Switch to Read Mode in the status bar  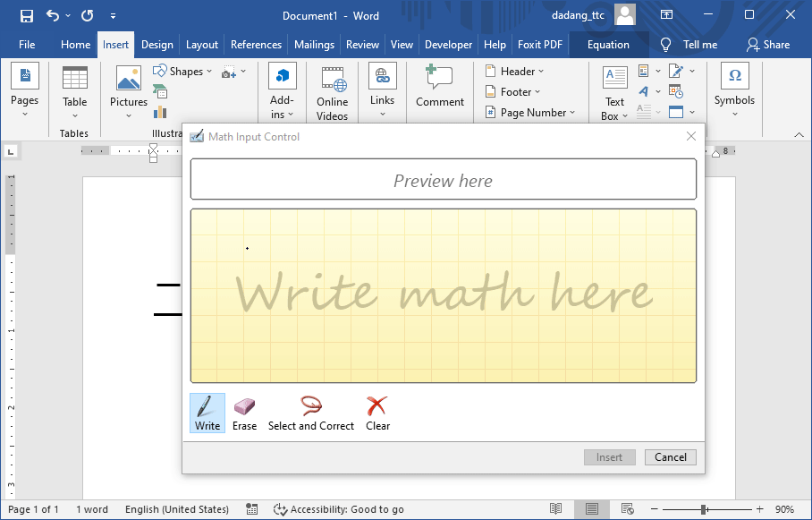555,508
